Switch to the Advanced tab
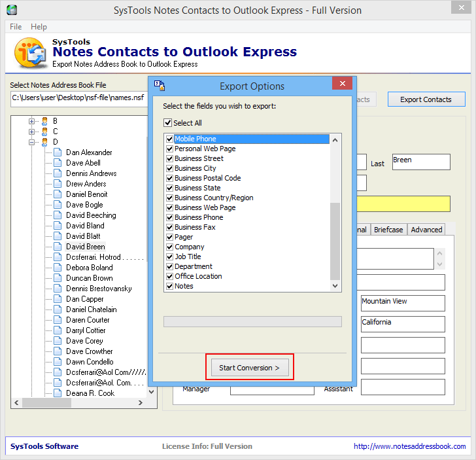 426,230
